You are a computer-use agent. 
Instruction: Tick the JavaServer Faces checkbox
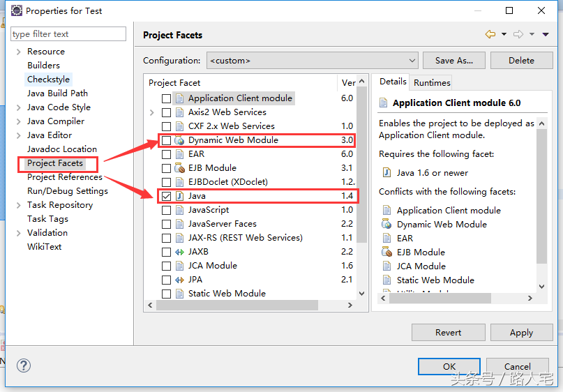[x=166, y=224]
